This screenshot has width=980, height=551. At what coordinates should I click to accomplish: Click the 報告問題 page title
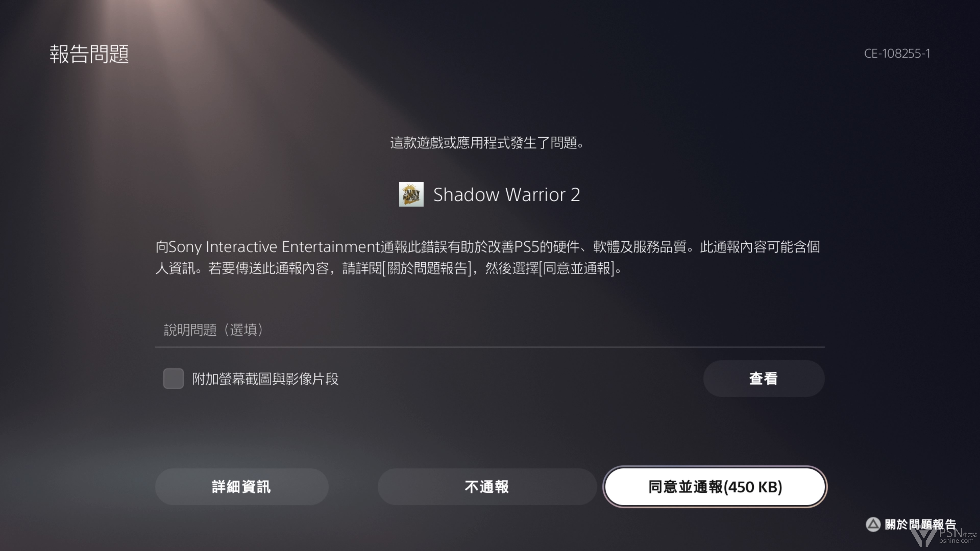pyautogui.click(x=89, y=54)
